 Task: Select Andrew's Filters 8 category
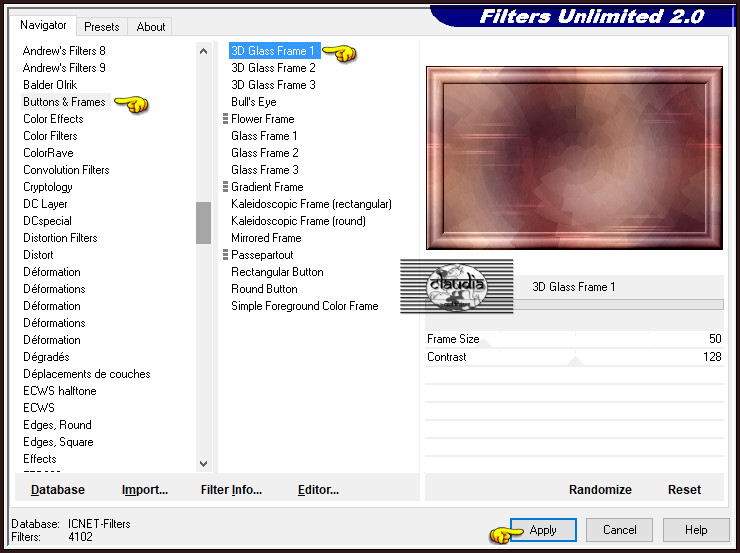[64, 51]
